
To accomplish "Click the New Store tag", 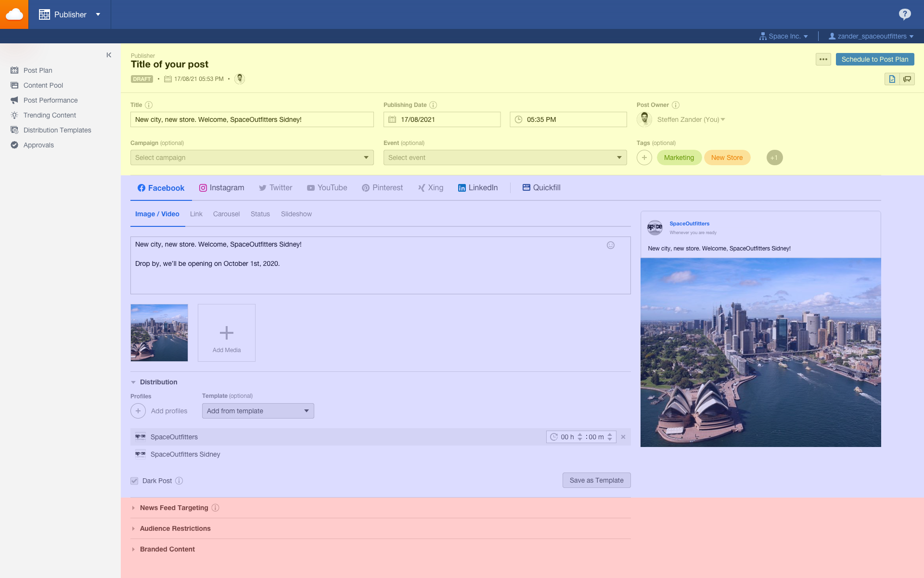I will [x=727, y=158].
